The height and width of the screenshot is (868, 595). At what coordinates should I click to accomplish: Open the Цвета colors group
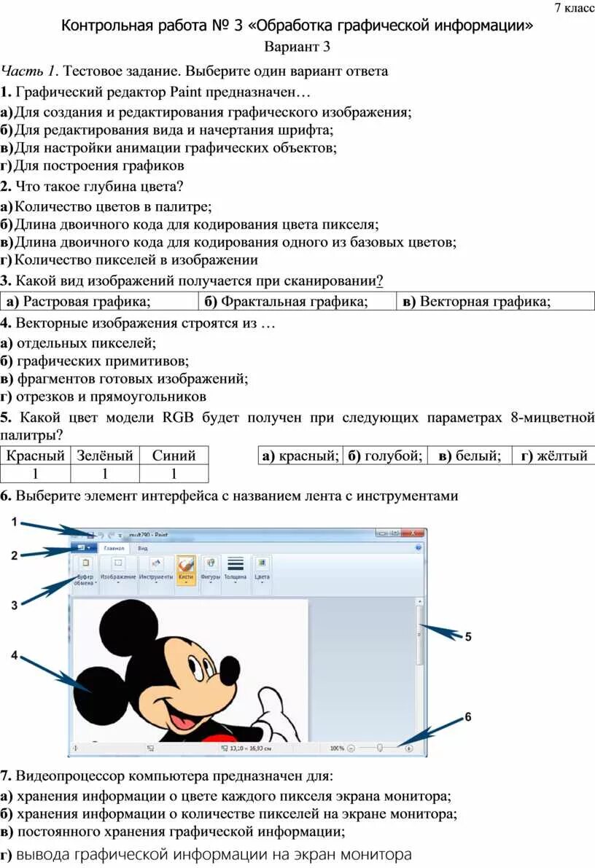tap(262, 573)
